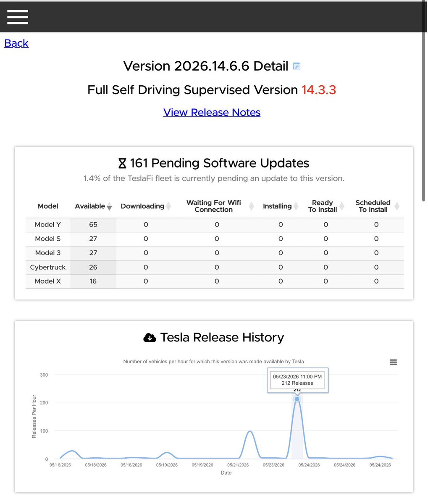Image resolution: width=428 pixels, height=504 pixels.
Task: Click the Cybertruck available count 26
Action: pos(93,267)
